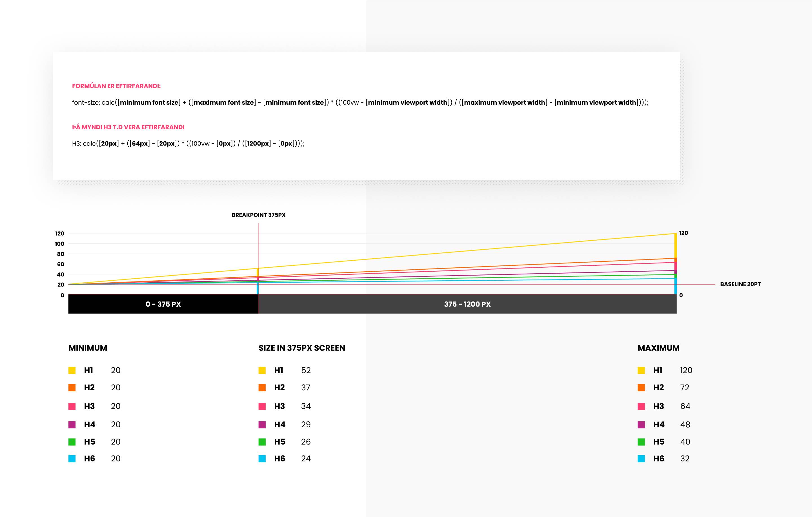812x517 pixels.
Task: Click the BASELINE 20PT label
Action: [740, 284]
